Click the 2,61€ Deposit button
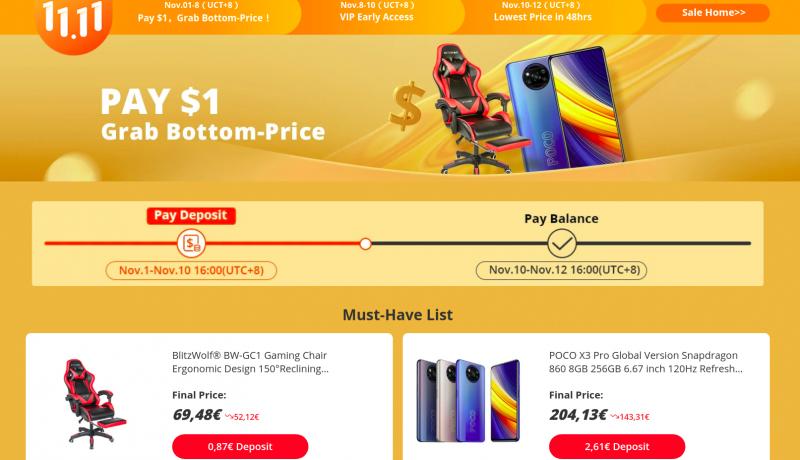The width and height of the screenshot is (800, 460). [x=617, y=446]
